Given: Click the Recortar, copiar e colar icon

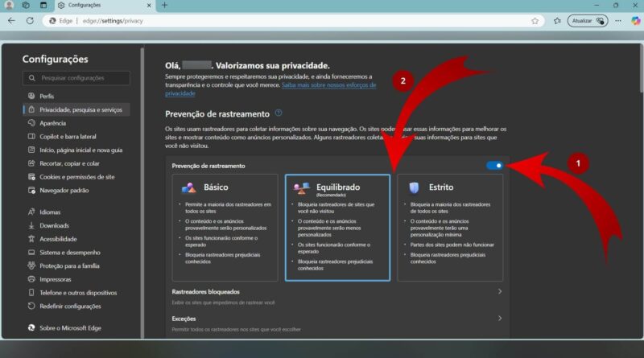Looking at the screenshot, I should [x=31, y=163].
